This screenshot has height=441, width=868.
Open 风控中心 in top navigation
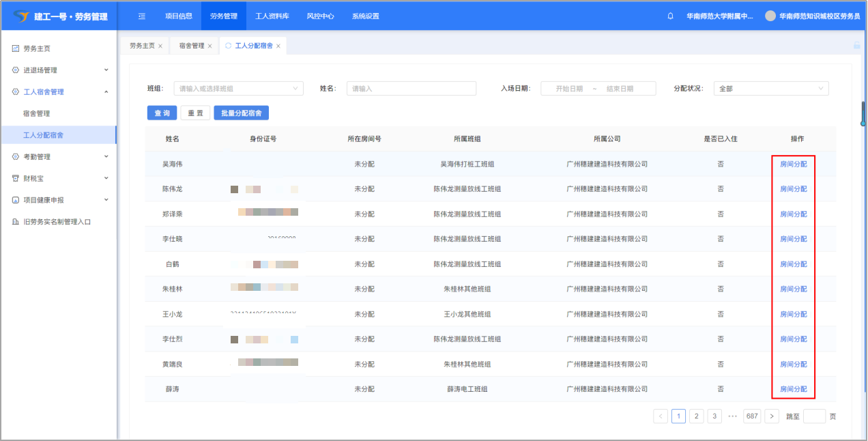pyautogui.click(x=320, y=16)
